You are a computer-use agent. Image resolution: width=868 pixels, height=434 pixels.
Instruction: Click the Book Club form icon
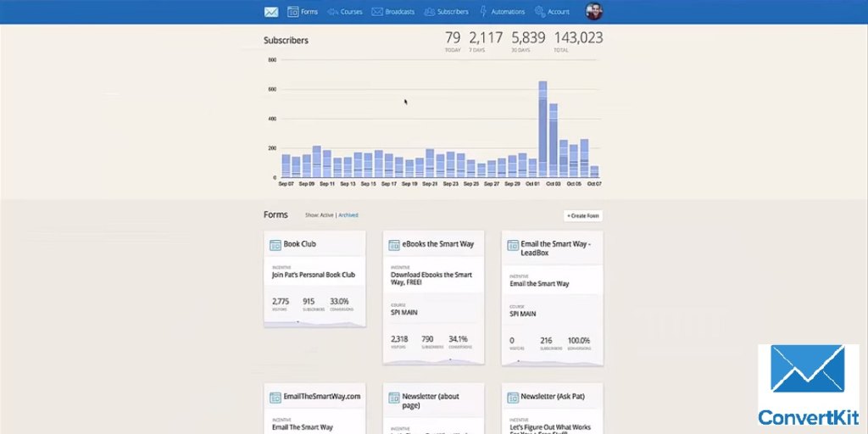point(275,245)
